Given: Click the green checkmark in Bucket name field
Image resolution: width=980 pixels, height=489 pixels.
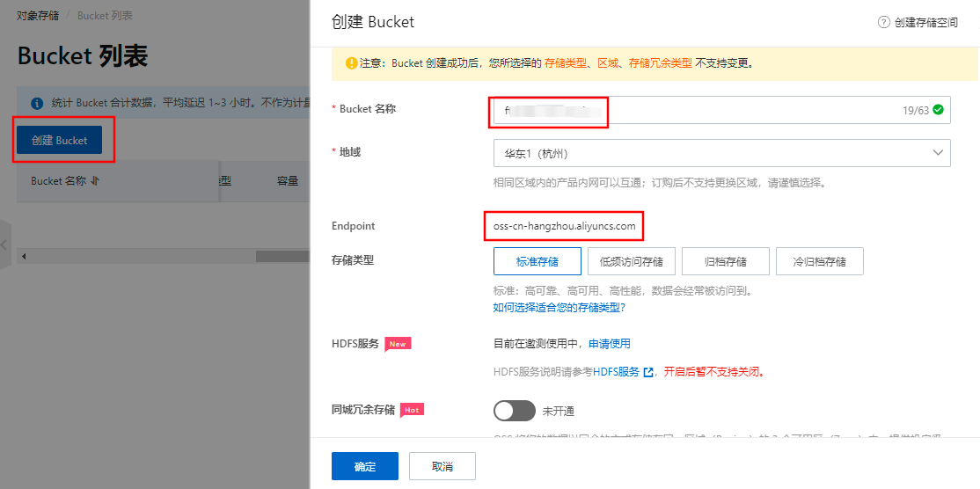Looking at the screenshot, I should pos(938,110).
